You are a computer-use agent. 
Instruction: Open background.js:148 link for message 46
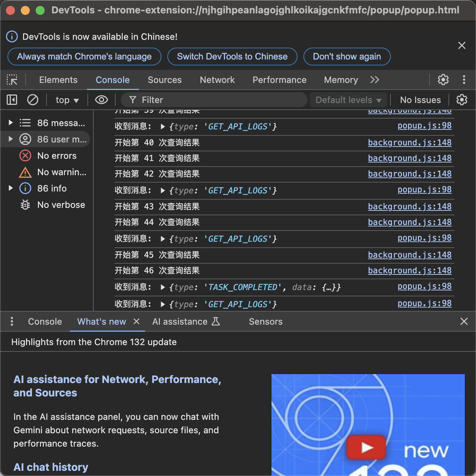[x=410, y=270]
